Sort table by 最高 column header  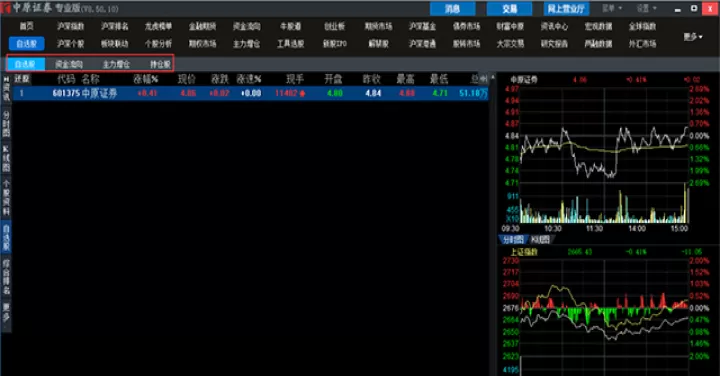[x=405, y=79]
